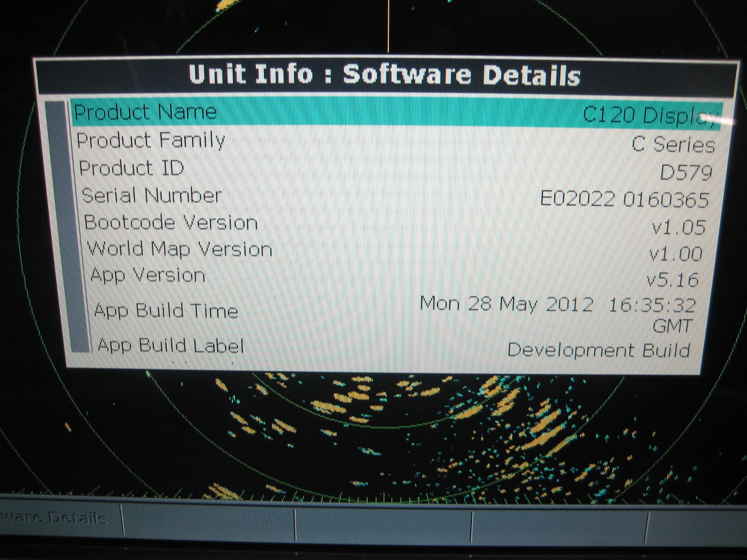The image size is (747, 560).
Task: Select the App Build Label row label
Action: [171, 345]
